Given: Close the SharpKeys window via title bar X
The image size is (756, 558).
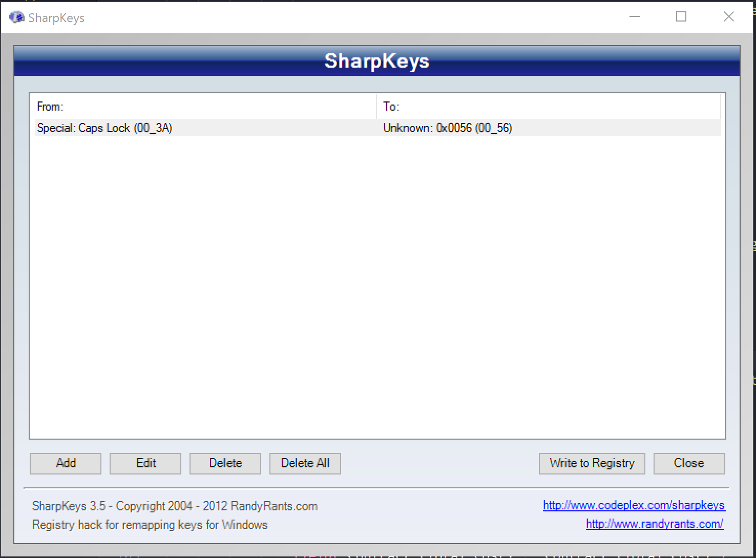Looking at the screenshot, I should tap(728, 17).
